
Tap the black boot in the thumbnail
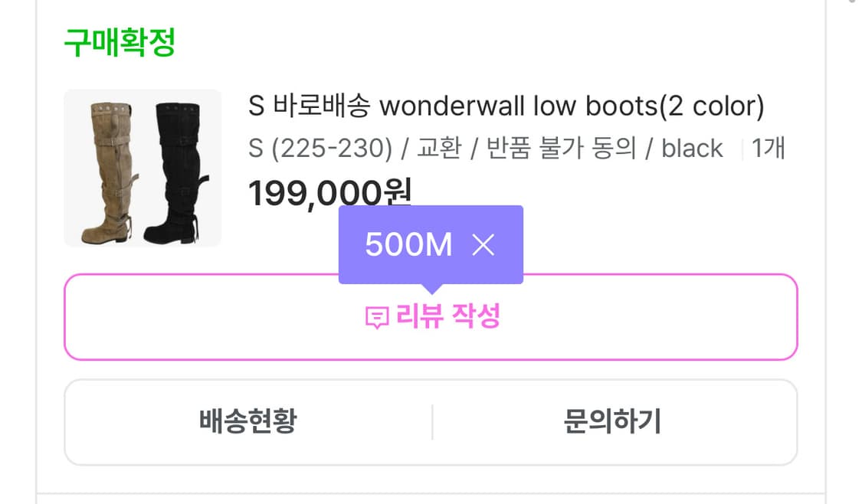(180, 172)
